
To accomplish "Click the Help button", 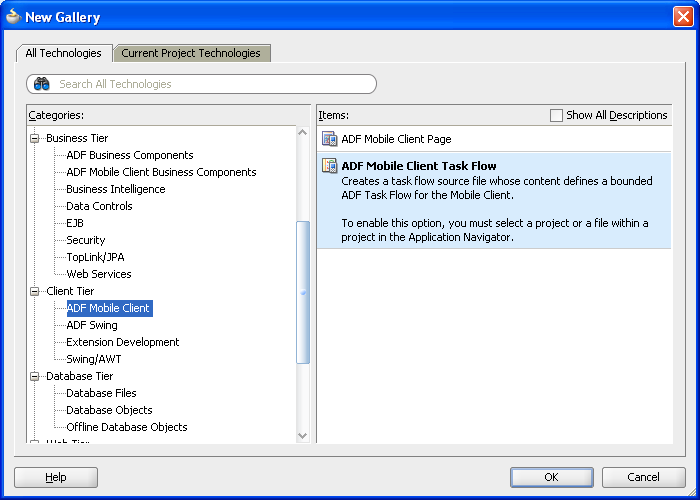I will click(x=56, y=477).
